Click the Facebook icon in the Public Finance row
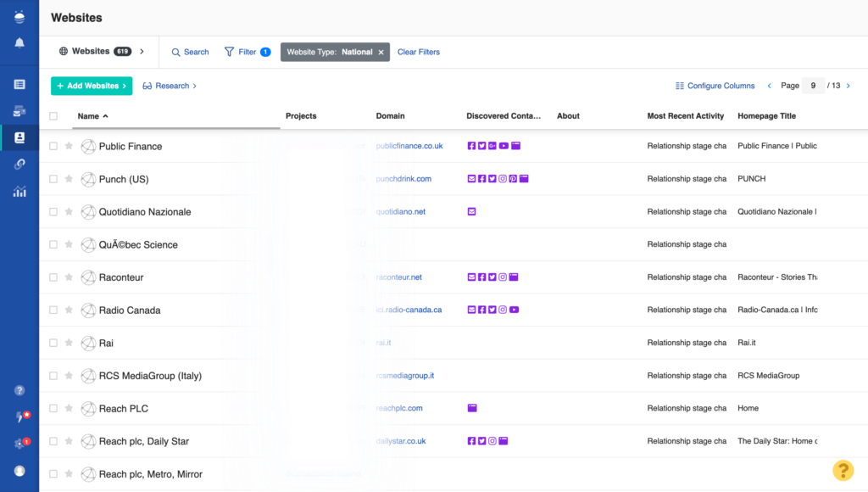Viewport: 868px width, 492px height. [x=471, y=146]
